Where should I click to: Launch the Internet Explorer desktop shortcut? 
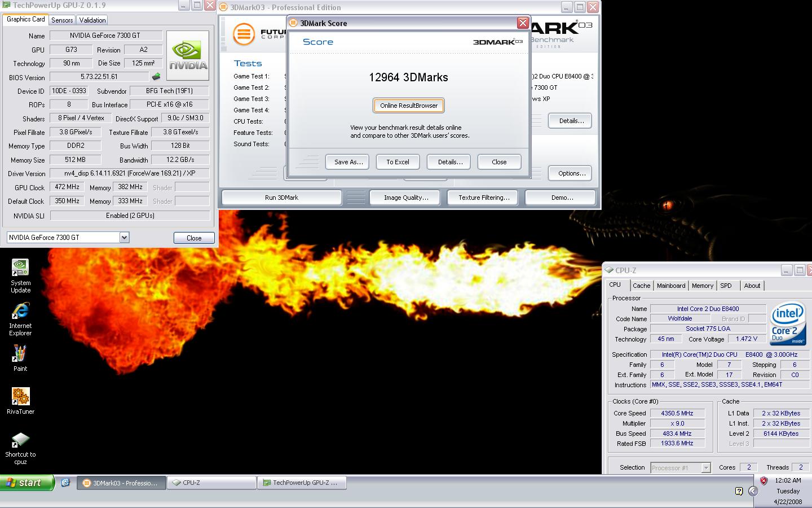(20, 319)
